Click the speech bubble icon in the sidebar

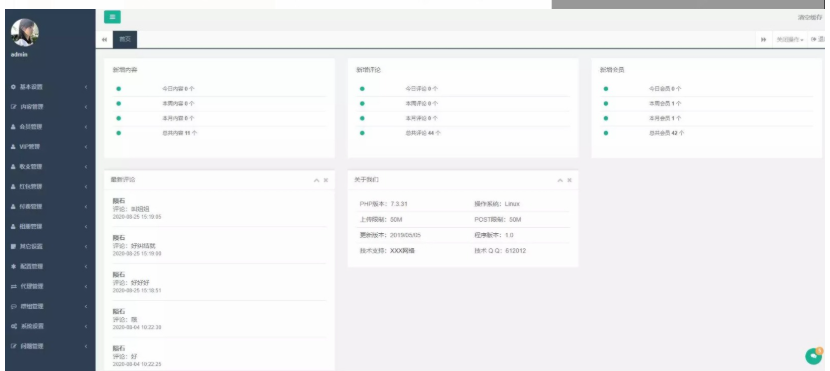click(x=14, y=306)
